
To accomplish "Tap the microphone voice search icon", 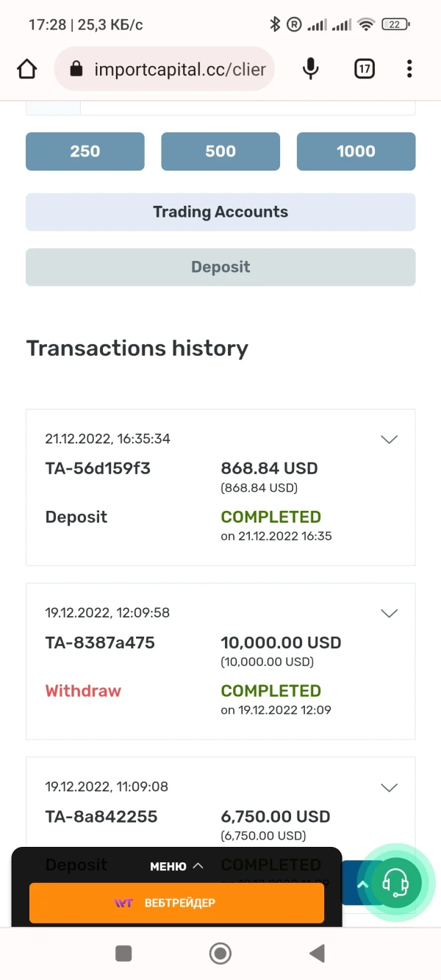I will point(311,69).
